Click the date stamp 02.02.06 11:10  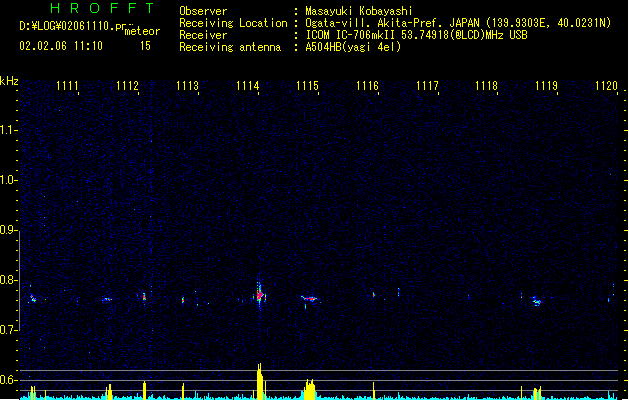pyautogui.click(x=61, y=46)
